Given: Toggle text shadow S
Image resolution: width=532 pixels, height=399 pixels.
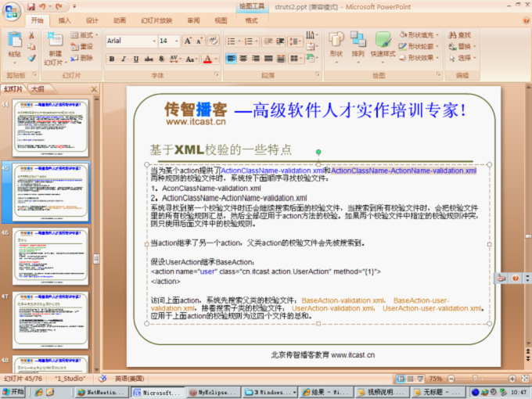Looking at the screenshot, I should pos(161,59).
